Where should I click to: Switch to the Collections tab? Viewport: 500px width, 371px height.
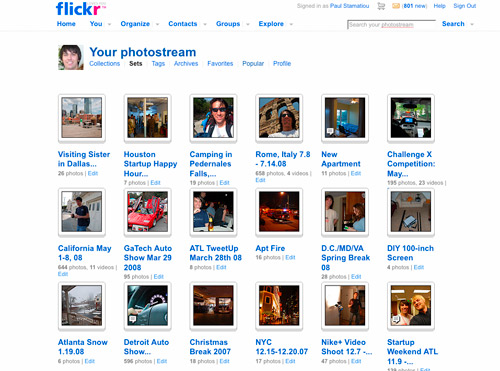104,63
